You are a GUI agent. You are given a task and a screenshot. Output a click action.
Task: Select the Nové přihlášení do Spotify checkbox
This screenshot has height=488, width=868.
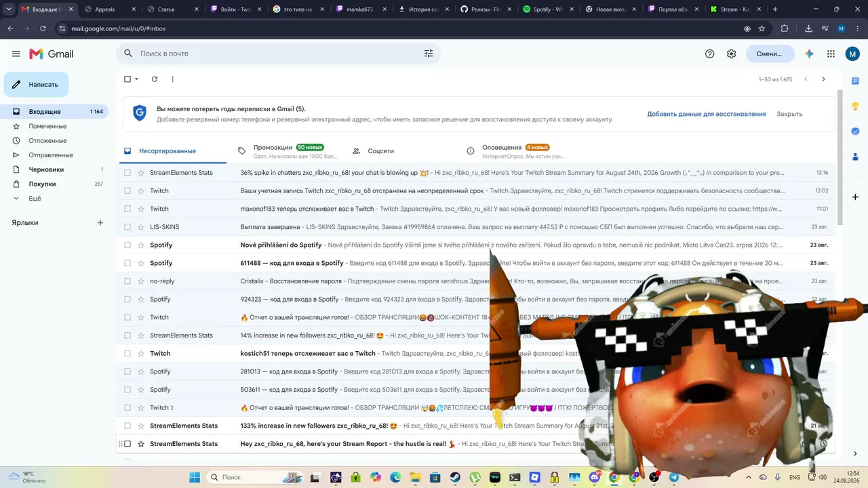(x=127, y=245)
